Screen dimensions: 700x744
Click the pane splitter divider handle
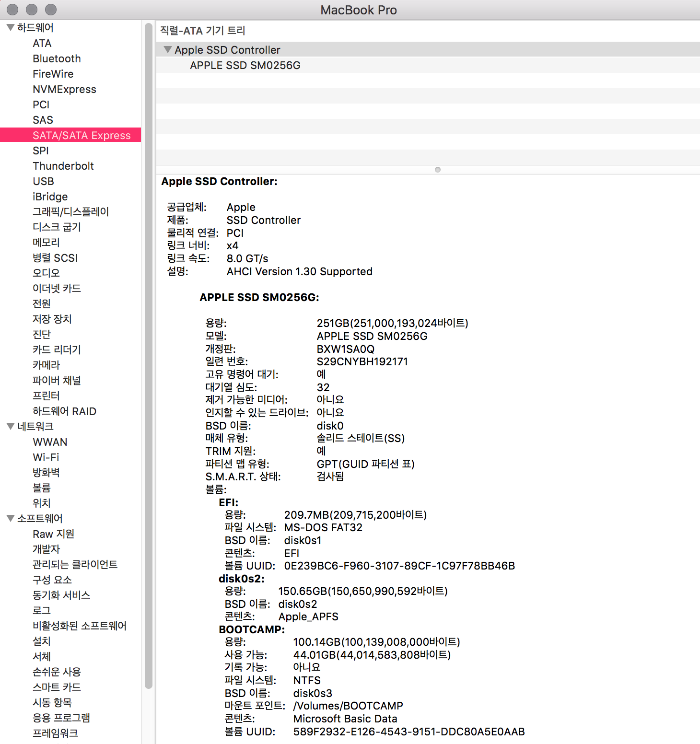[437, 170]
